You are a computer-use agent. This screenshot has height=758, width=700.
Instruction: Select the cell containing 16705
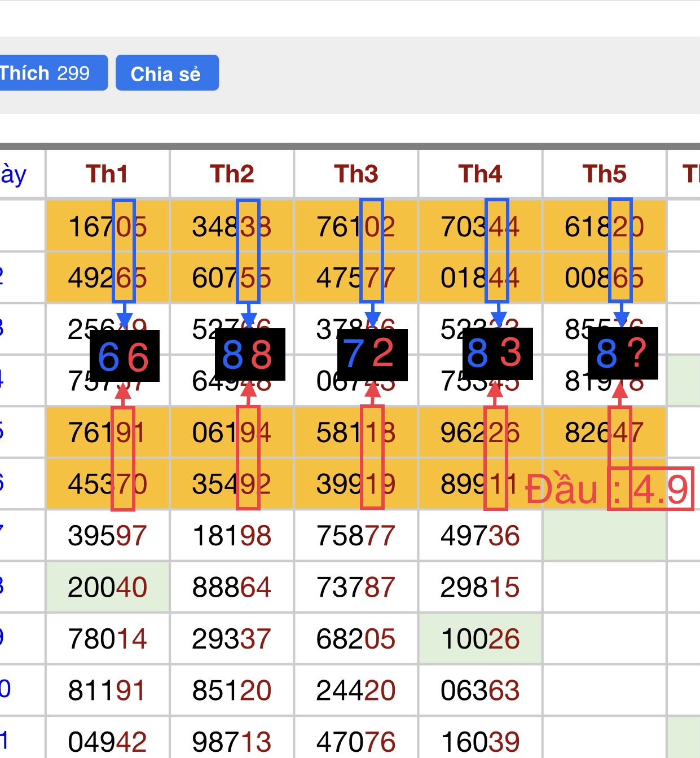click(x=107, y=227)
